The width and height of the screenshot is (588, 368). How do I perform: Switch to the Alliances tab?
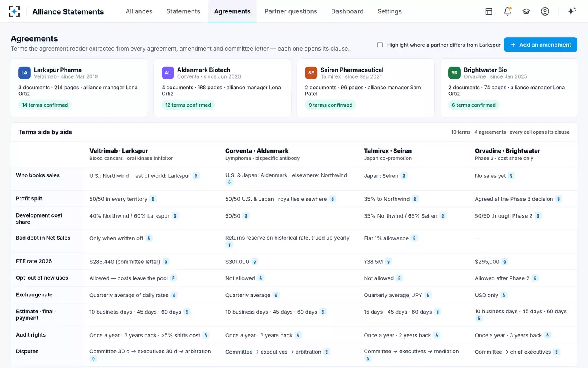pyautogui.click(x=139, y=11)
